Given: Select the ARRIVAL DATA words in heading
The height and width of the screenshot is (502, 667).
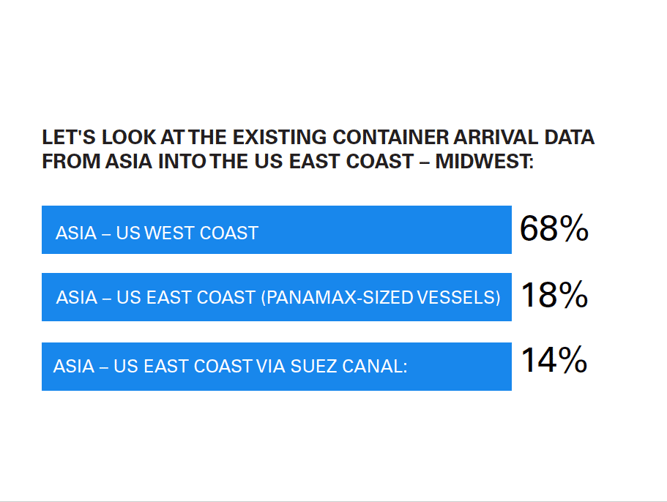Looking at the screenshot, I should (524, 137).
